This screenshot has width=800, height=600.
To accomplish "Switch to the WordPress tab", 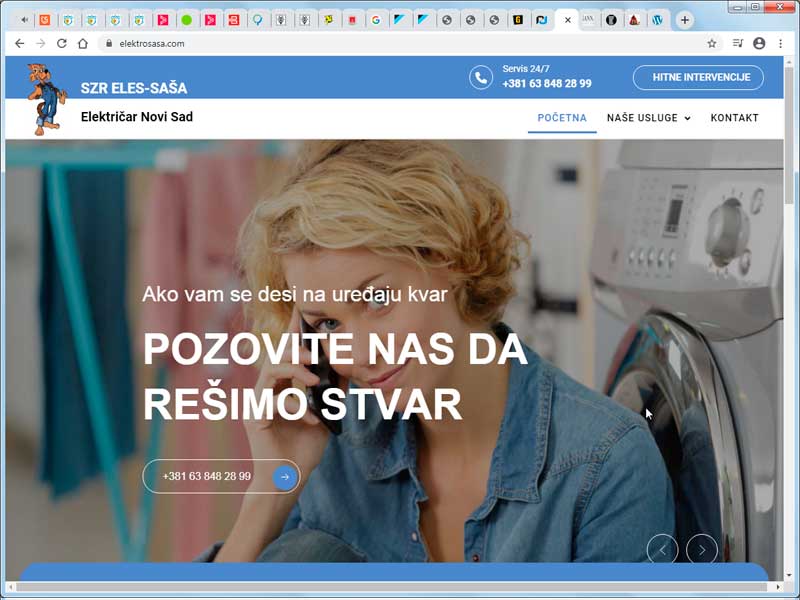I will tap(657, 20).
